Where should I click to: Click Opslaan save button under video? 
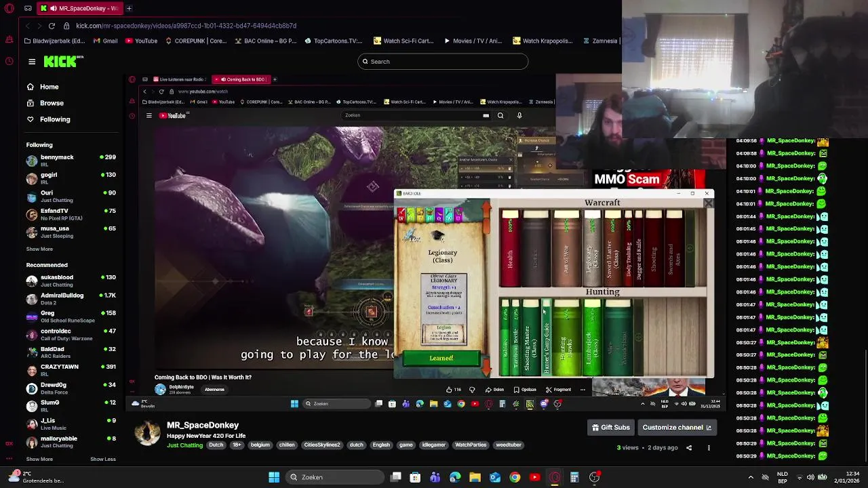pyautogui.click(x=525, y=390)
